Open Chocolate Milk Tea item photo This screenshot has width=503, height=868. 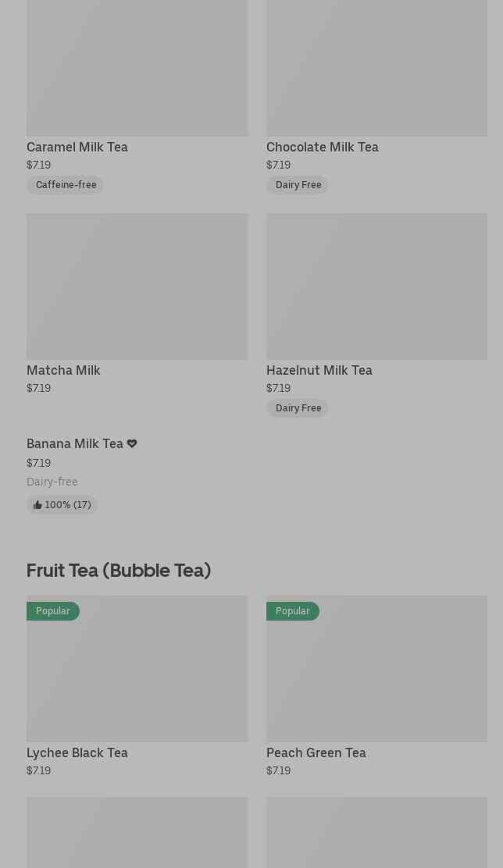376,68
